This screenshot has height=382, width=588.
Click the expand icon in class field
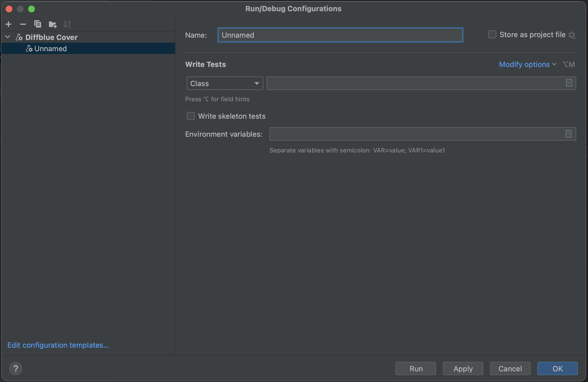point(569,83)
